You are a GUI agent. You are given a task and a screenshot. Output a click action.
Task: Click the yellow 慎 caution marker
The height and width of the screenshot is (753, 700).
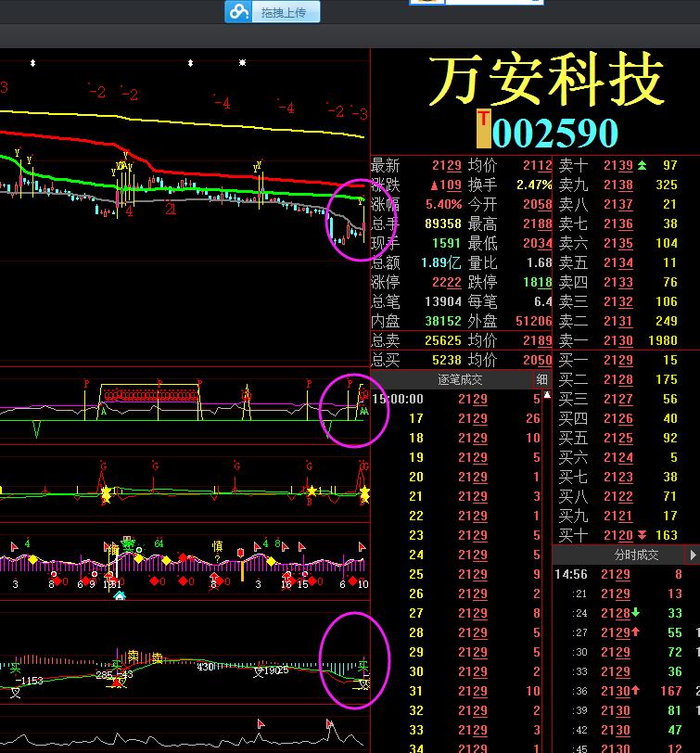217,546
